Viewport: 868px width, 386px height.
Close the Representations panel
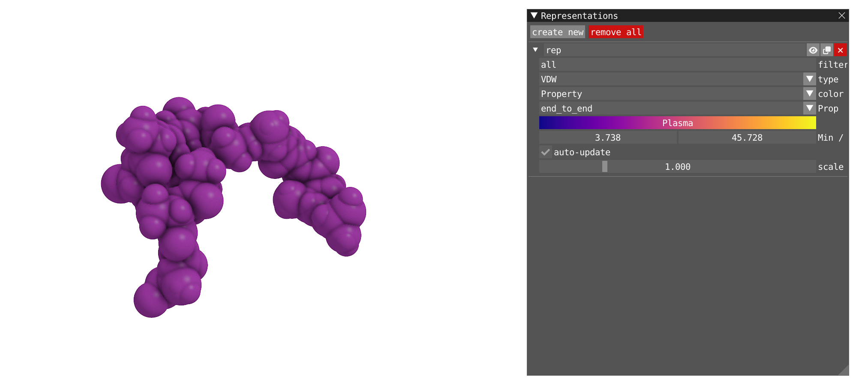[x=842, y=15]
